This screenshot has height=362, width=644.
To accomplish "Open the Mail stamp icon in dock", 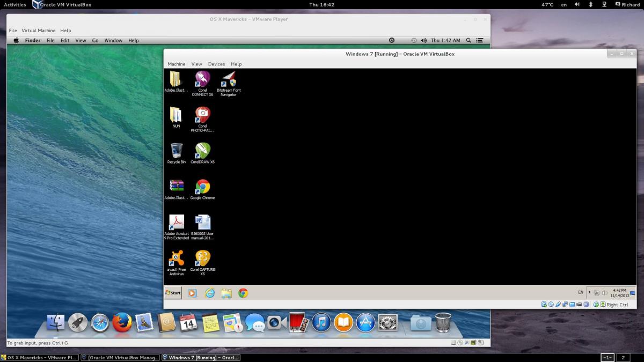I will coord(144,322).
